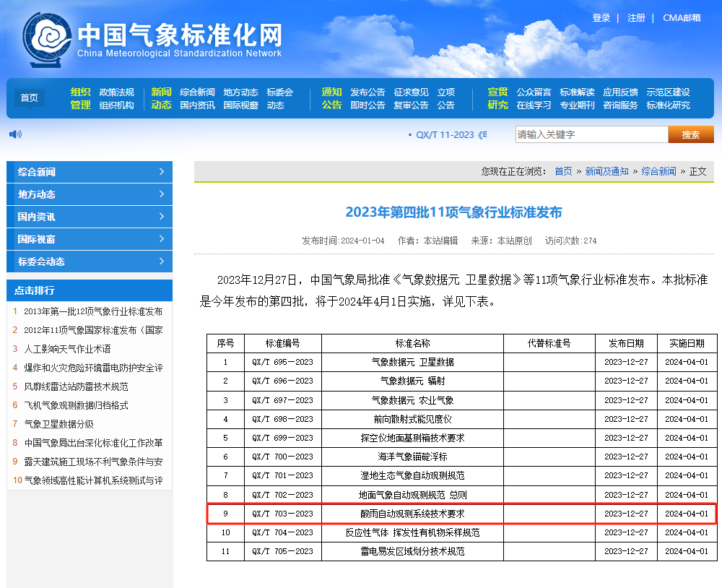Open the CMA邮箱 link
The image size is (722, 588).
[682, 18]
